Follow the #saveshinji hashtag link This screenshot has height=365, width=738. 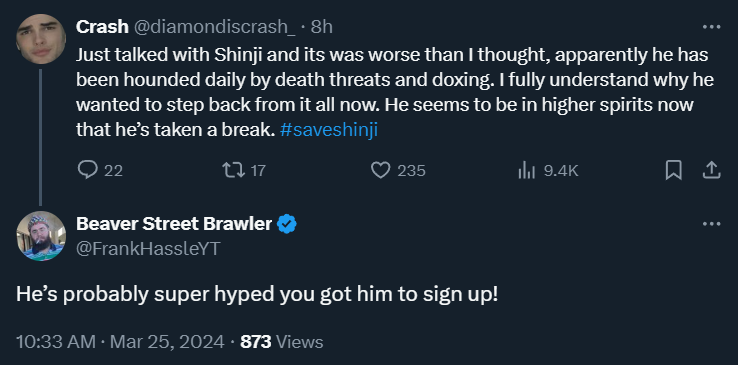tap(329, 130)
